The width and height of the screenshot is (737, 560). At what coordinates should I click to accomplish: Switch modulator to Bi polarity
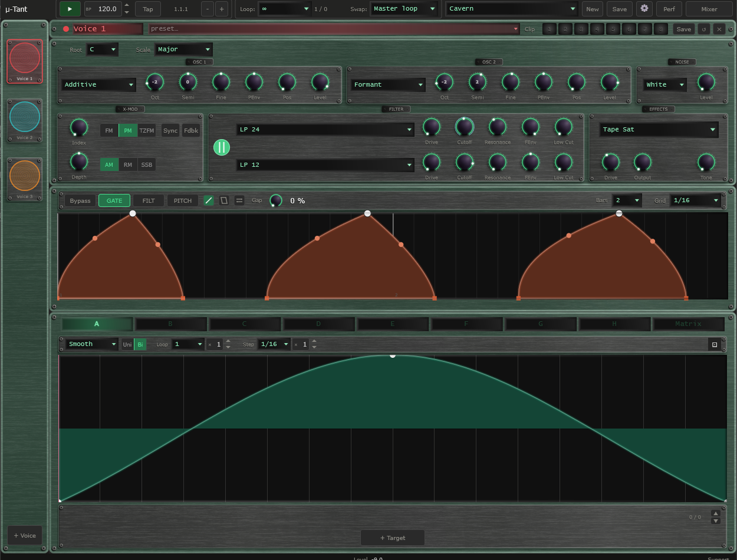[140, 344]
